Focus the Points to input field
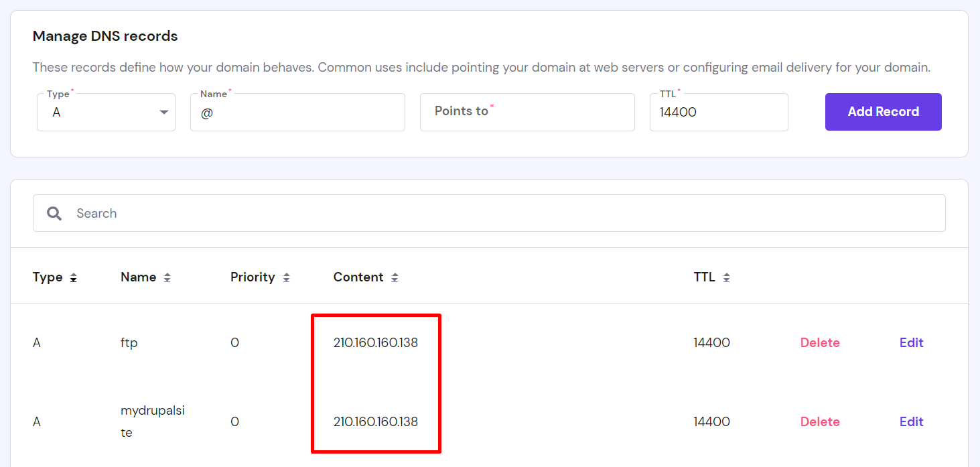 click(x=527, y=112)
